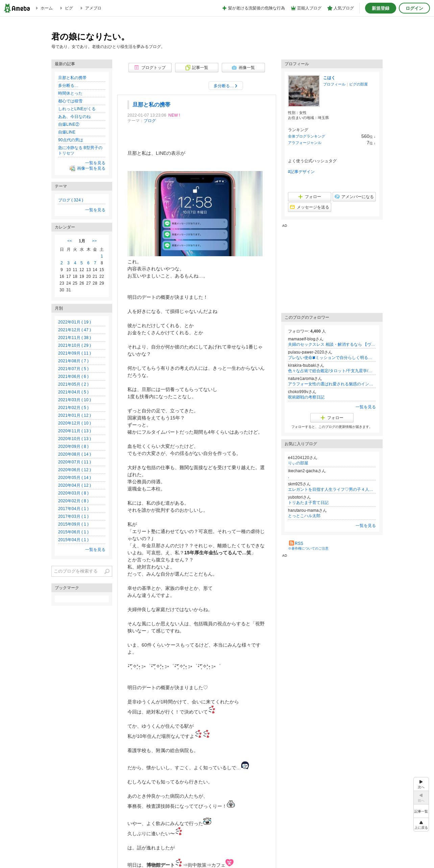This screenshot has height=868, width=434.
Task: Open archive 2020年05月 ( 14 )
Action: pos(75,478)
